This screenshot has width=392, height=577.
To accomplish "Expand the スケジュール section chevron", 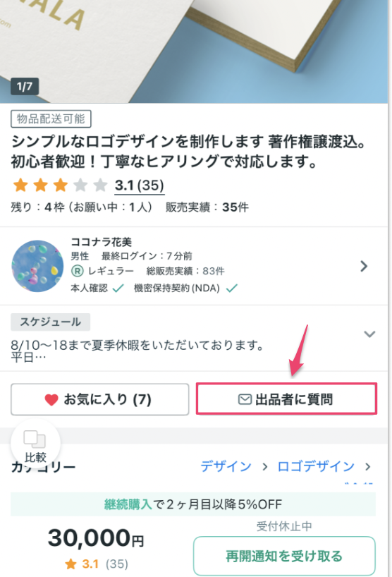I will tap(369, 334).
